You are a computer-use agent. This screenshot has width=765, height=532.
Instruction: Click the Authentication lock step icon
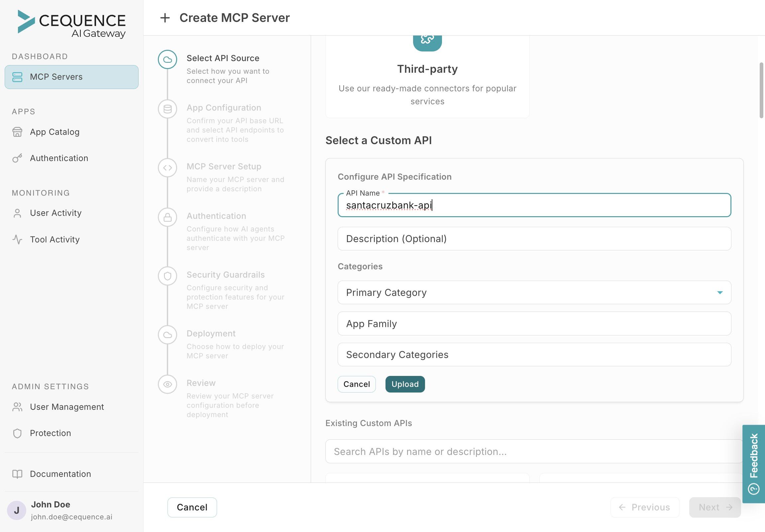pyautogui.click(x=167, y=217)
